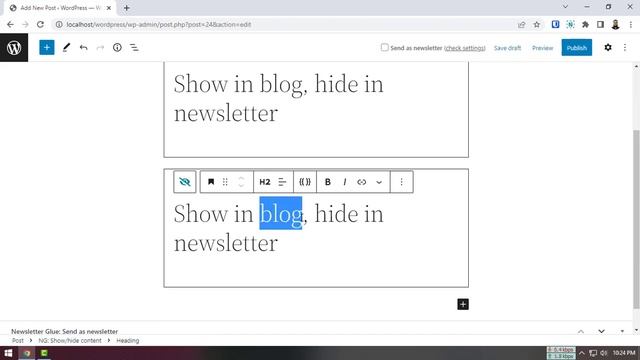Click the Chrome taskbar icon
The image size is (640, 360).
27,353
